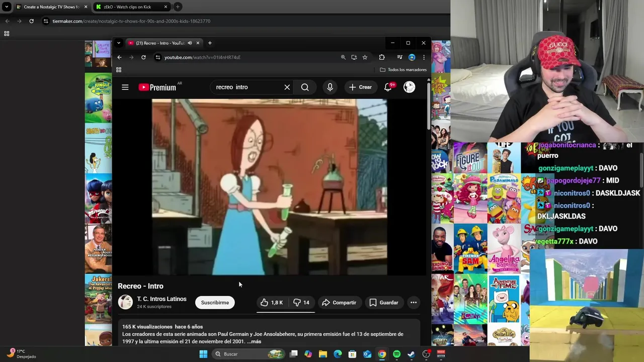Open the media controls toolbar icon
The image size is (644, 362).
(399, 57)
